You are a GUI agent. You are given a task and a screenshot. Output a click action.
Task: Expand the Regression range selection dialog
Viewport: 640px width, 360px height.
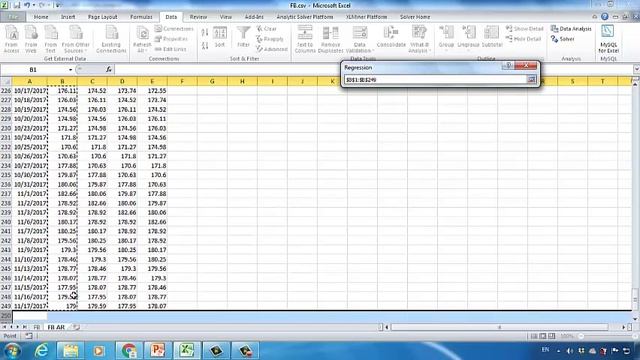531,80
